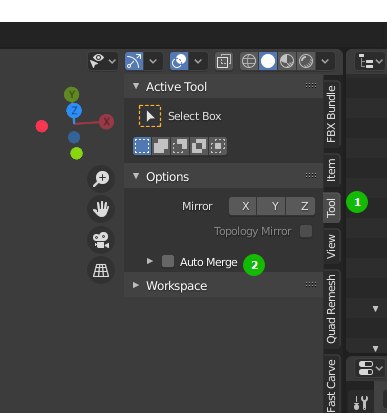Click the pan view hand button
The width and height of the screenshot is (387, 413).
(x=101, y=209)
